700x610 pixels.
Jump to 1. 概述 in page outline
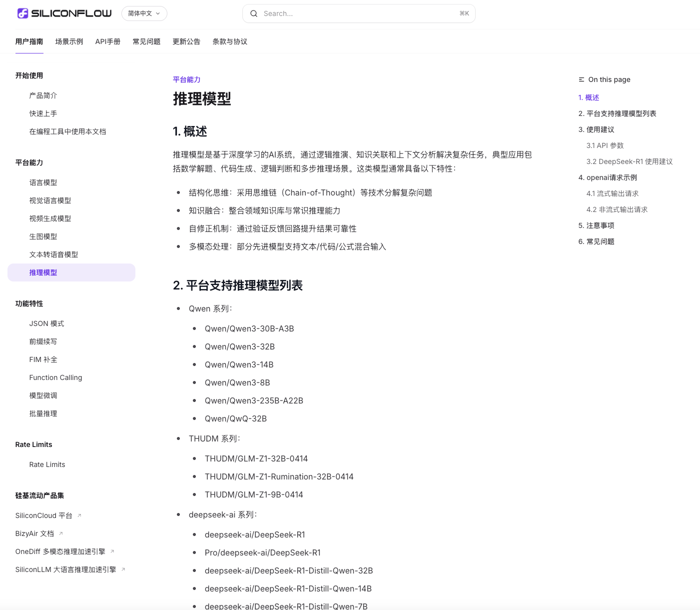[589, 97]
